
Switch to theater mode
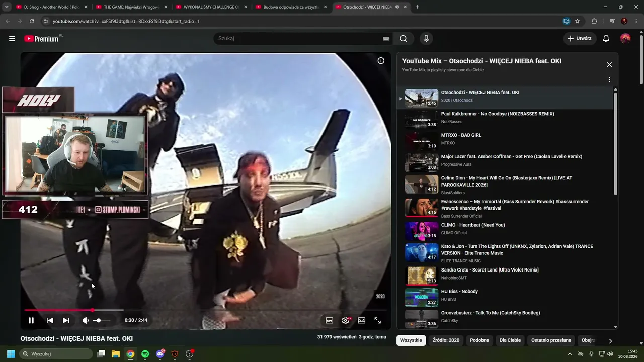coord(361,320)
